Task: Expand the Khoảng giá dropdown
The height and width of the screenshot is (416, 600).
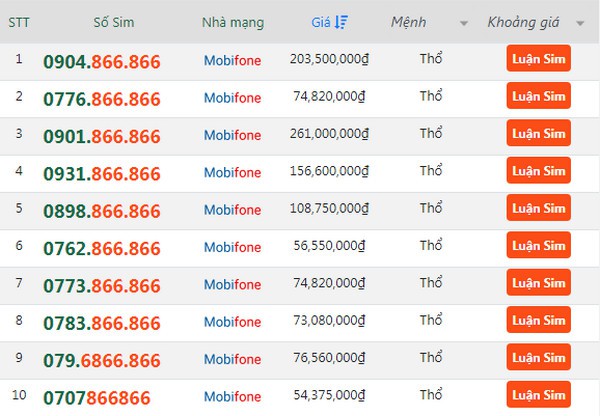Action: click(x=581, y=22)
